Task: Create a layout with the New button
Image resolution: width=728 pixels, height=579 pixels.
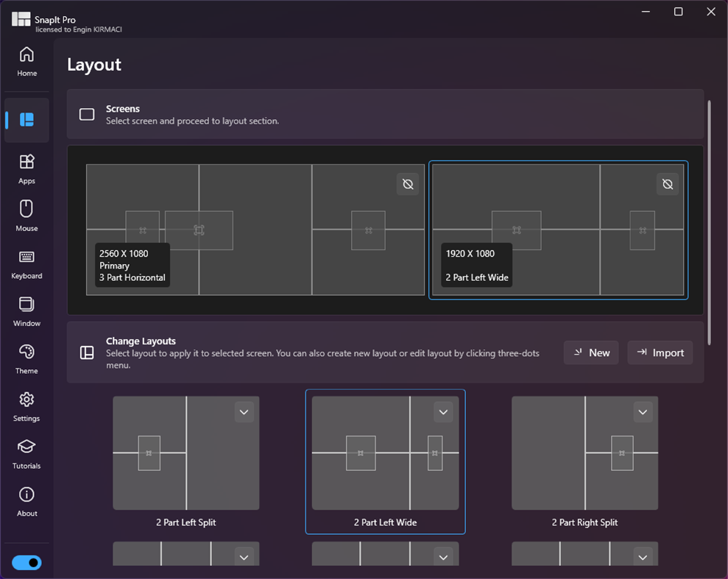Action: pos(590,352)
